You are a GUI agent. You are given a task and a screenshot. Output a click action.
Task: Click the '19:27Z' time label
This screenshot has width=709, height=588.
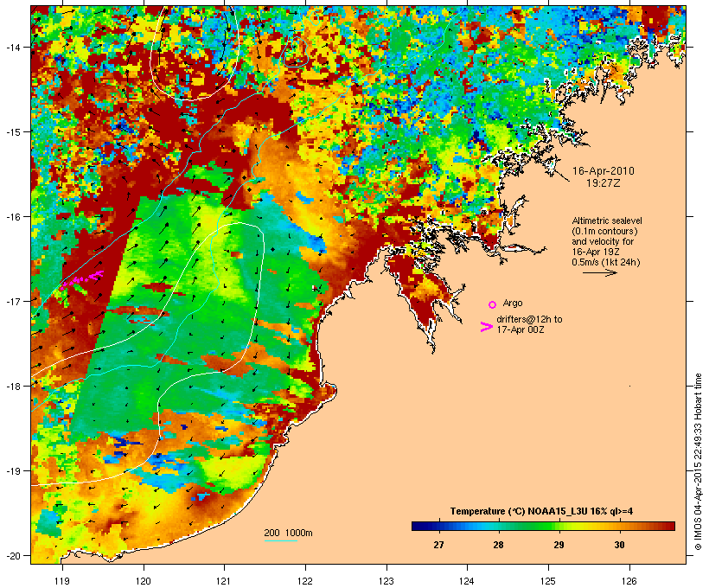point(604,183)
